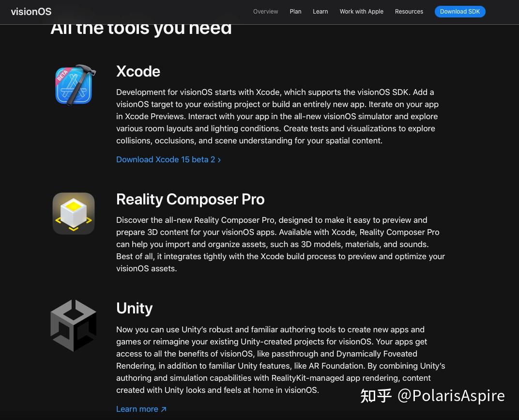Click the Reality Composer Pro cube icon
The width and height of the screenshot is (519, 420).
point(74,214)
